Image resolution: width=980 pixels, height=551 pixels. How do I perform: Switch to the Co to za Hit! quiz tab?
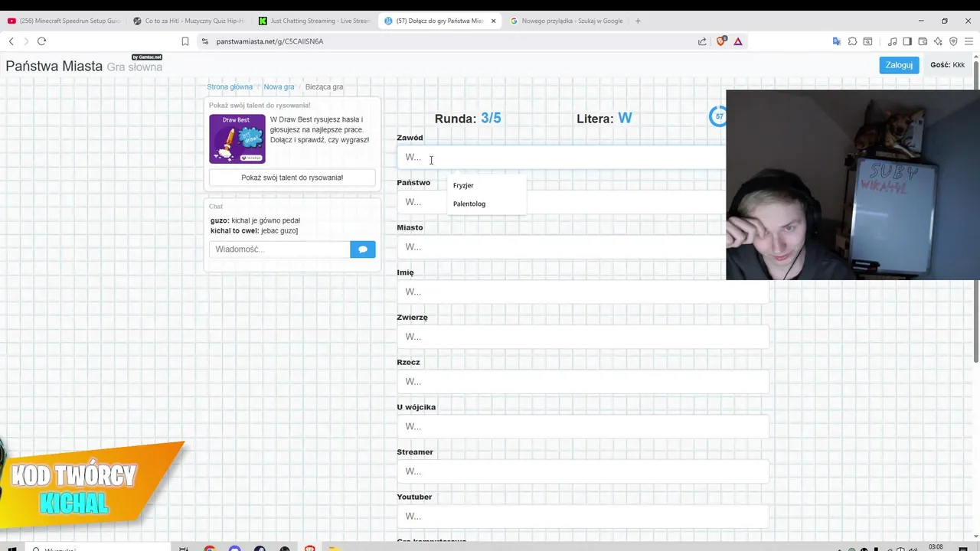point(188,21)
